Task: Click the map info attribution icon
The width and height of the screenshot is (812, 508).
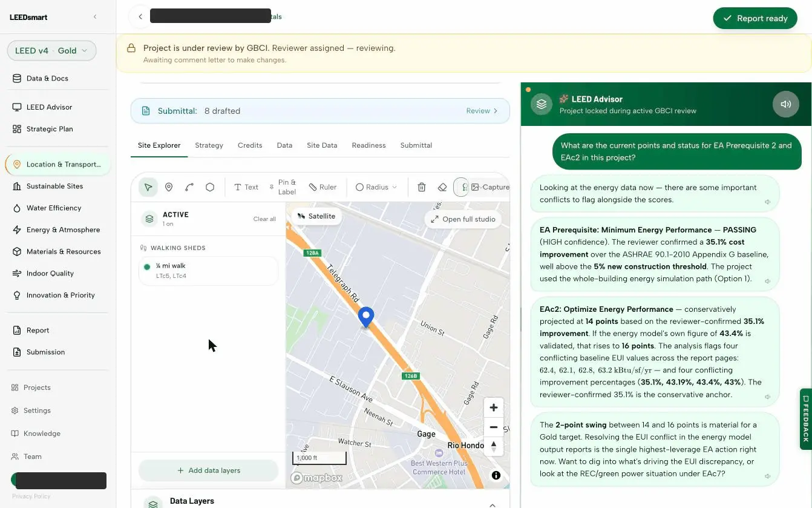Action: [496, 475]
